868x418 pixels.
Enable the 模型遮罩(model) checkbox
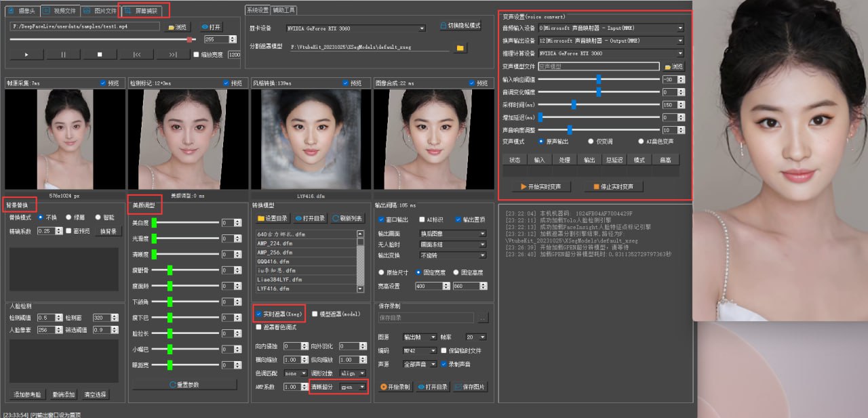click(x=315, y=314)
